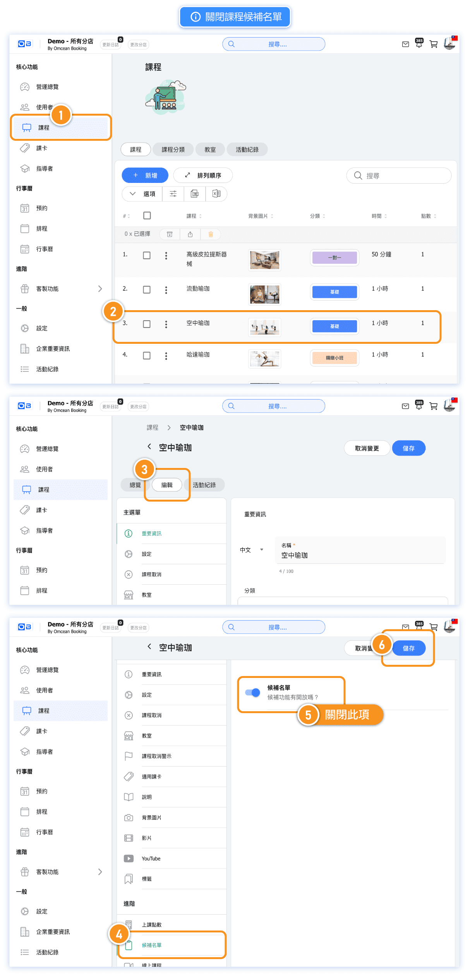Click the purple 一對一 category badge

[x=334, y=258]
